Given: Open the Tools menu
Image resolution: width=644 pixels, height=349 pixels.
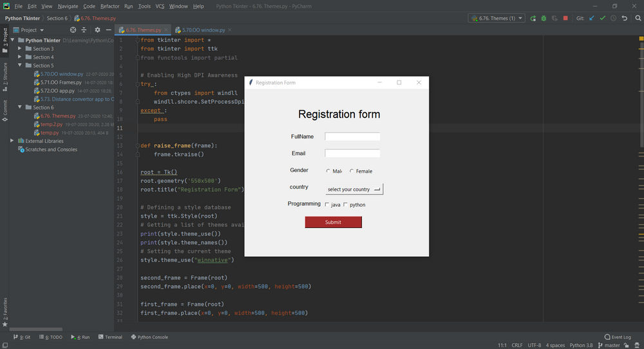Looking at the screenshot, I should point(144,6).
